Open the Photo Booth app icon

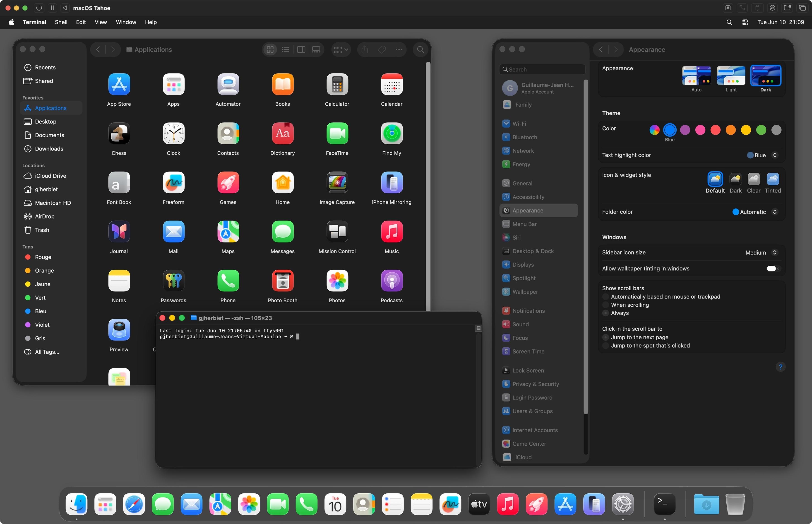(x=282, y=281)
